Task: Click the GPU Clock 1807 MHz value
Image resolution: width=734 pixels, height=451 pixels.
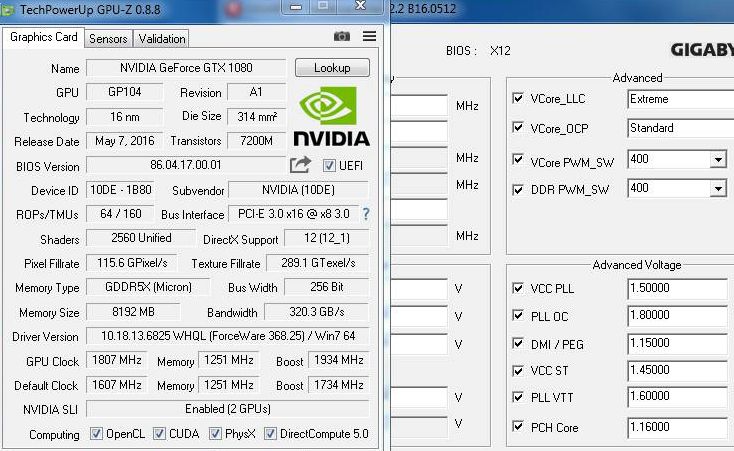Action: pyautogui.click(x=117, y=360)
